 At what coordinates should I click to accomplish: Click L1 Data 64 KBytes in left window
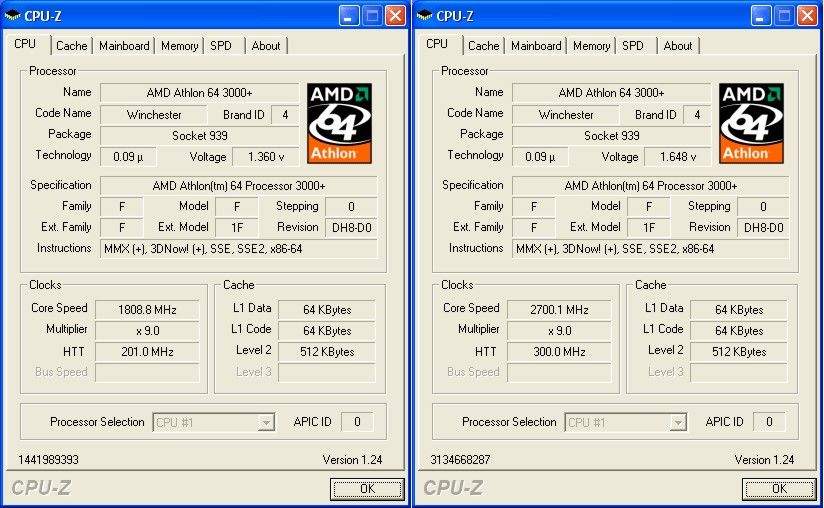coord(327,310)
